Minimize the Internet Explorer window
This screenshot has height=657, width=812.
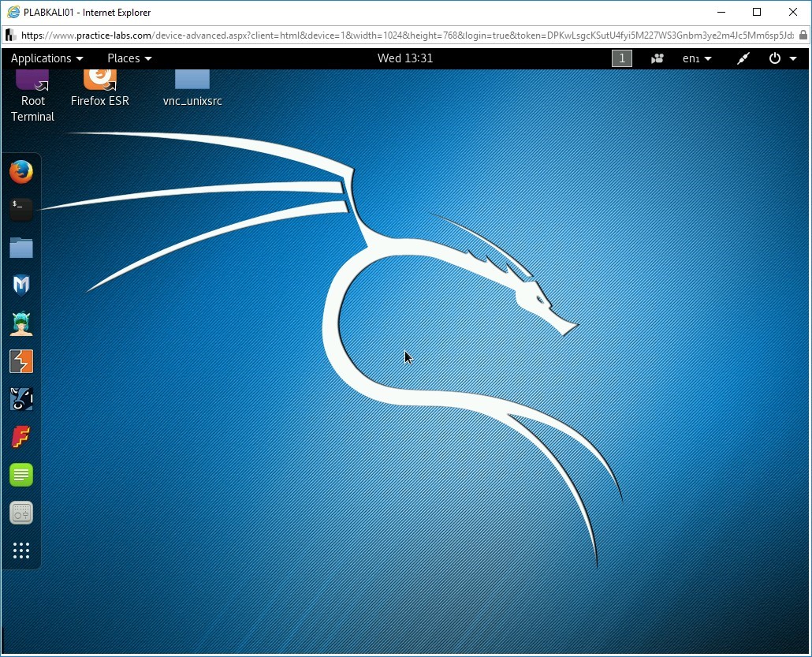point(721,12)
